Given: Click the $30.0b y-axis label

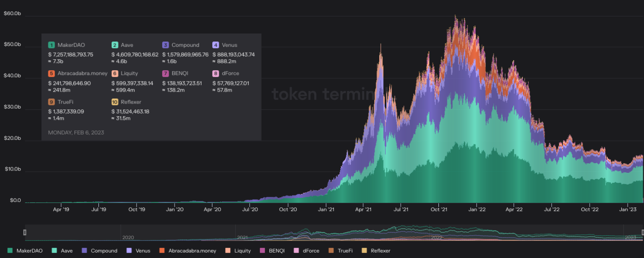Looking at the screenshot, I should point(12,107).
